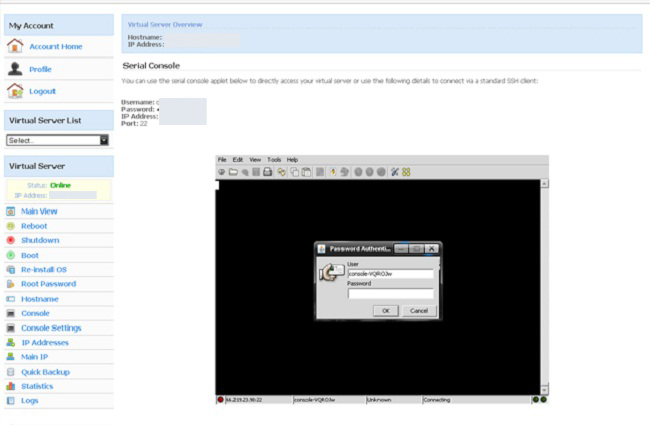
Task: Click the Password field in the dialog
Action: [x=390, y=294]
